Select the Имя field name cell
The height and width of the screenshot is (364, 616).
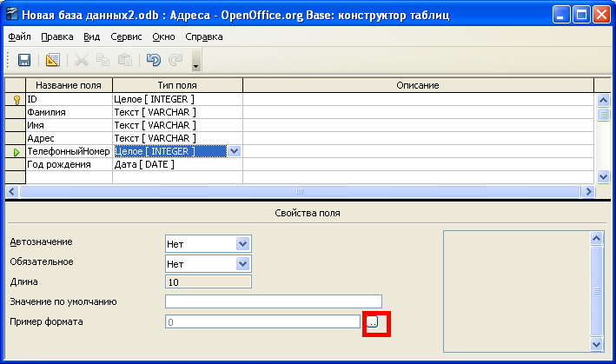(x=70, y=125)
